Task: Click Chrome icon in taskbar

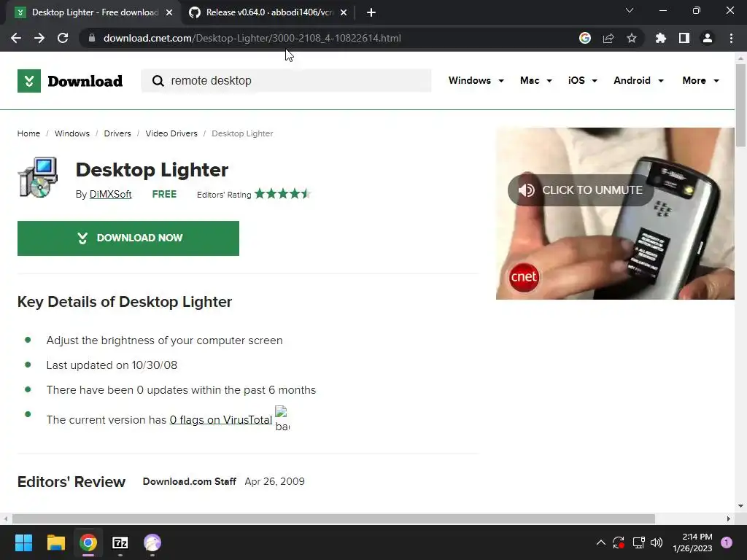Action: coord(88,542)
